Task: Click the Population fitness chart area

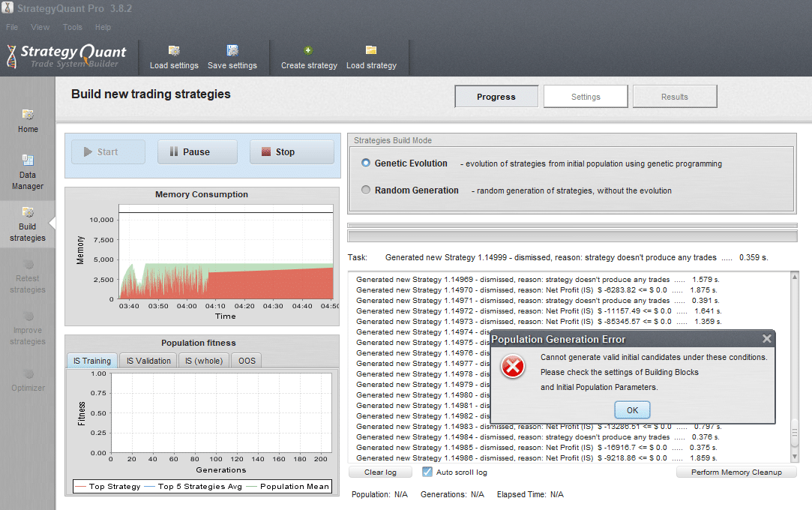Action: point(221,413)
